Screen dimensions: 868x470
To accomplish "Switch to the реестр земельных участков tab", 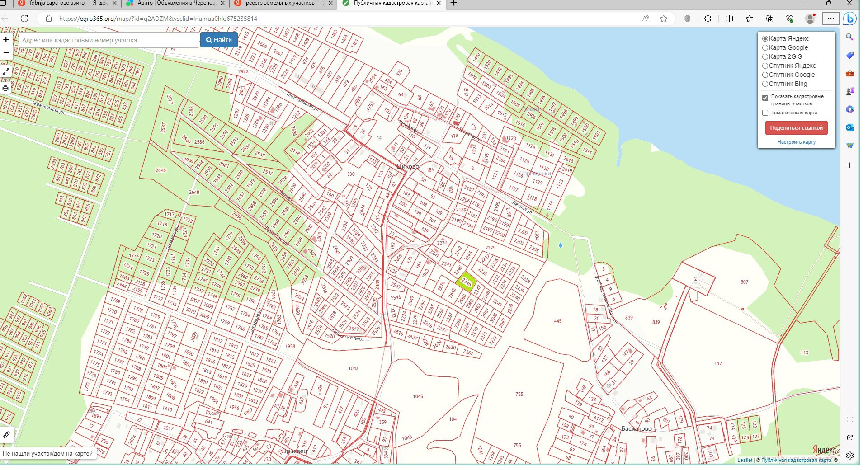I will [283, 3].
